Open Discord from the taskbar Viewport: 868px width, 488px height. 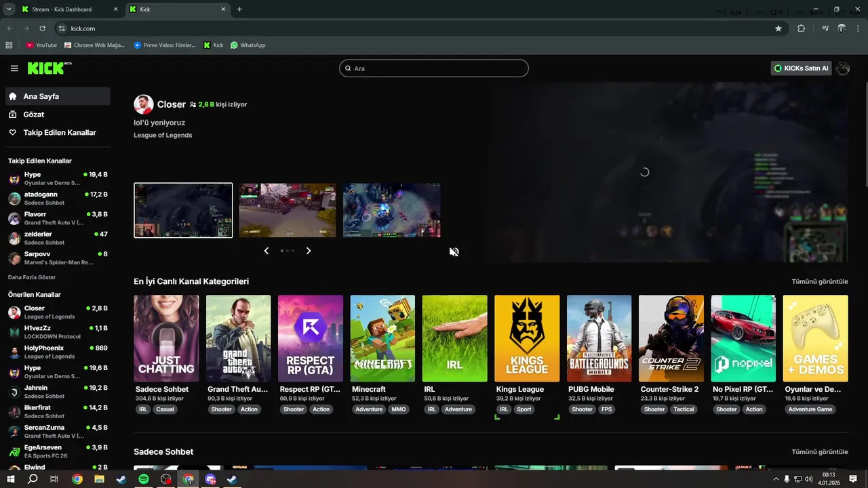[x=210, y=479]
